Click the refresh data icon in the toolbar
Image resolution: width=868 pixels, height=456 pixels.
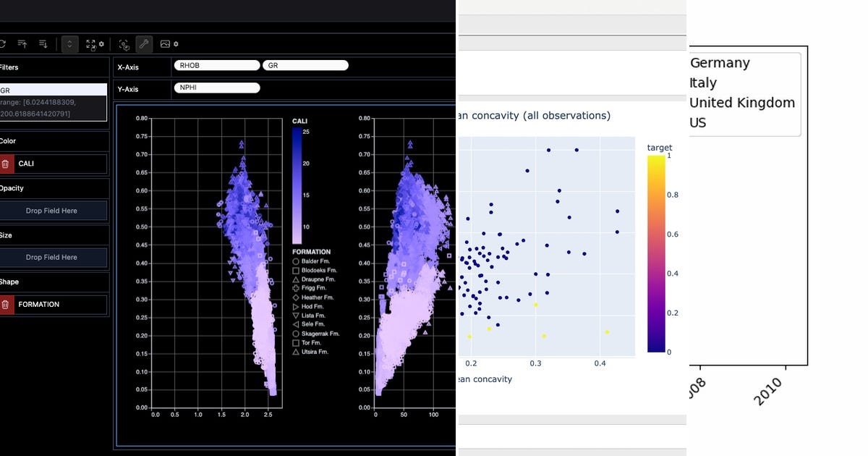point(3,43)
